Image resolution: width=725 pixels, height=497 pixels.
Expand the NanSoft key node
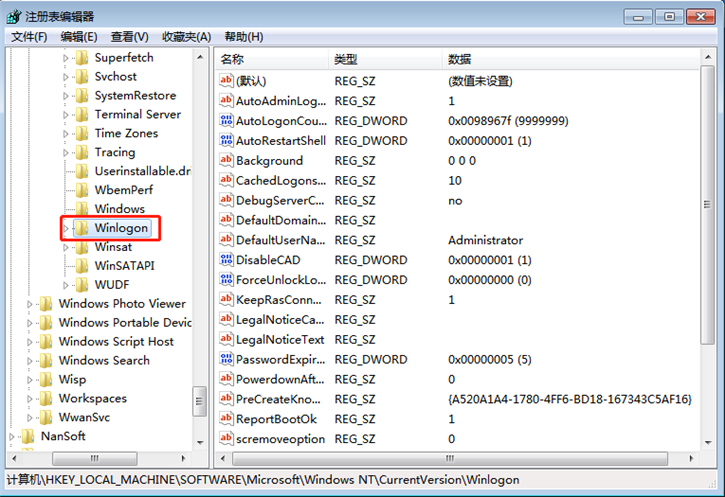[12, 437]
